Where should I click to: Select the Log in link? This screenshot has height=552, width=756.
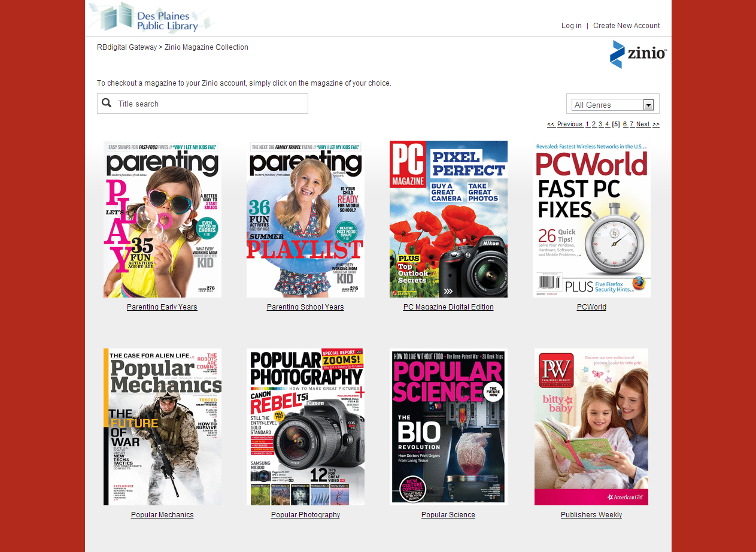click(x=571, y=26)
